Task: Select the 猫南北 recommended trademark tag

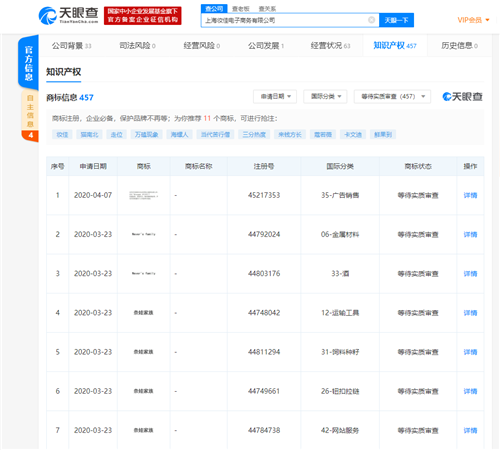Action: click(x=89, y=134)
